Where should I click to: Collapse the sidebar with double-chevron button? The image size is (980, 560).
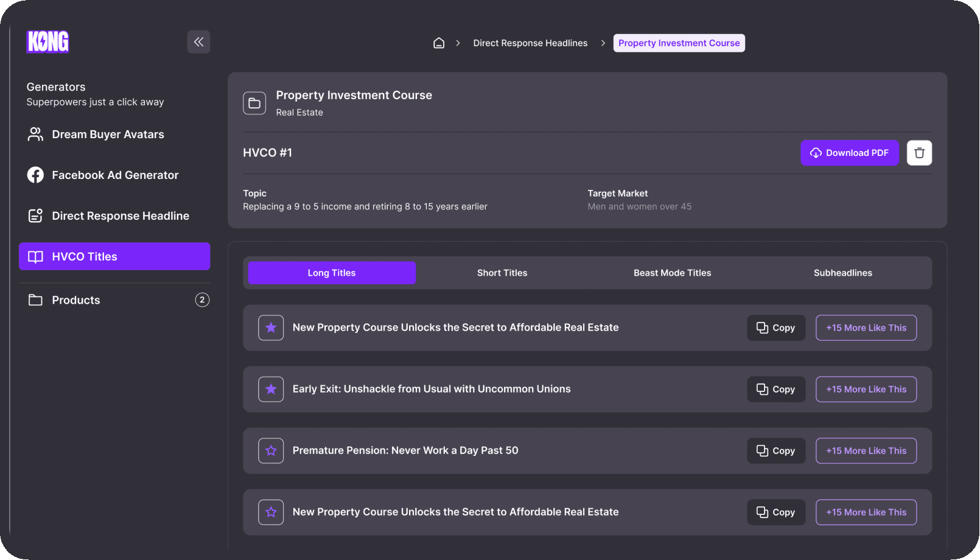pos(198,42)
